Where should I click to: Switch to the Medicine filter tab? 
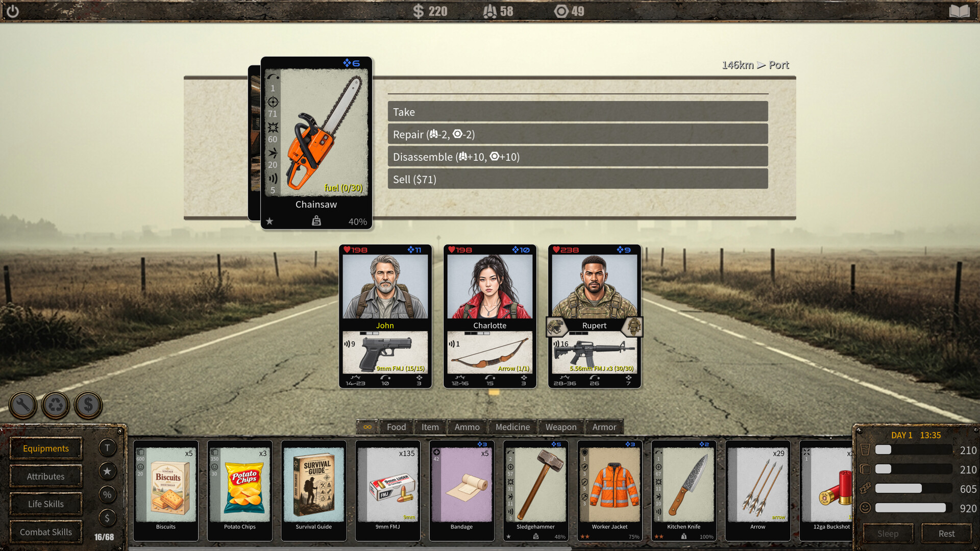click(x=512, y=427)
